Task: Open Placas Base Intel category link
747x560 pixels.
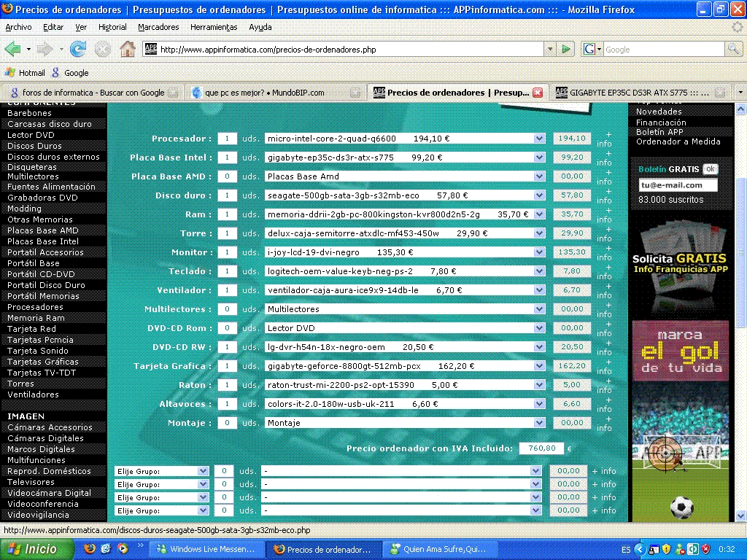Action: [43, 241]
